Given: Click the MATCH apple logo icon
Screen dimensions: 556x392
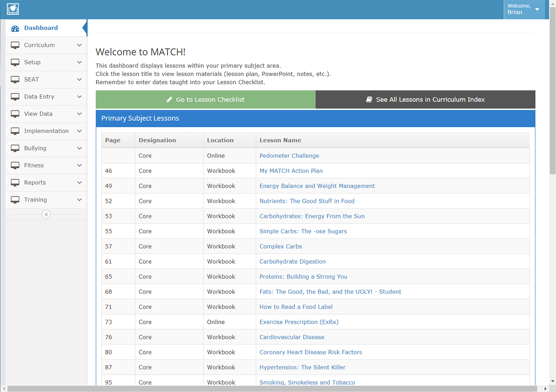Looking at the screenshot, I should (13, 9).
